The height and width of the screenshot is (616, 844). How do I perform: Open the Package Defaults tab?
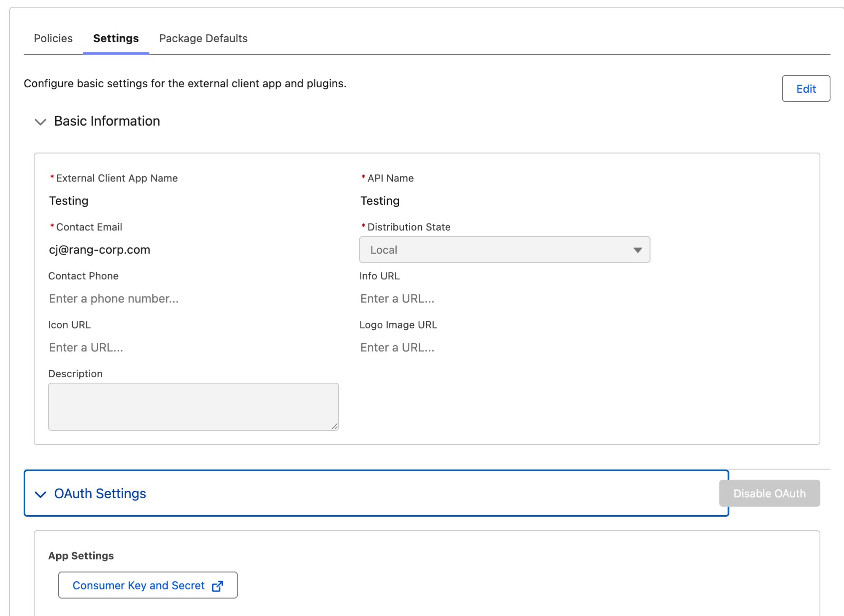coord(203,38)
